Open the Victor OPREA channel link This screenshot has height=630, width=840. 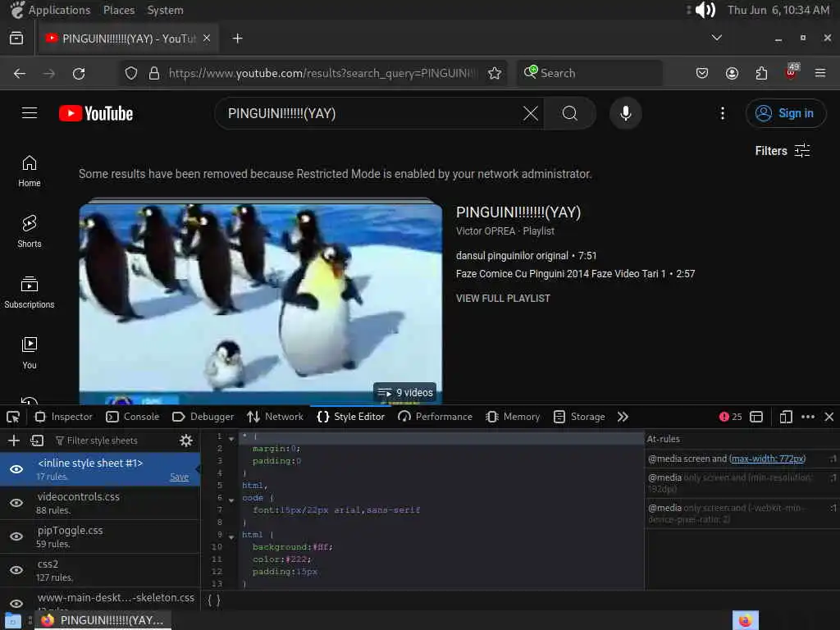point(486,231)
